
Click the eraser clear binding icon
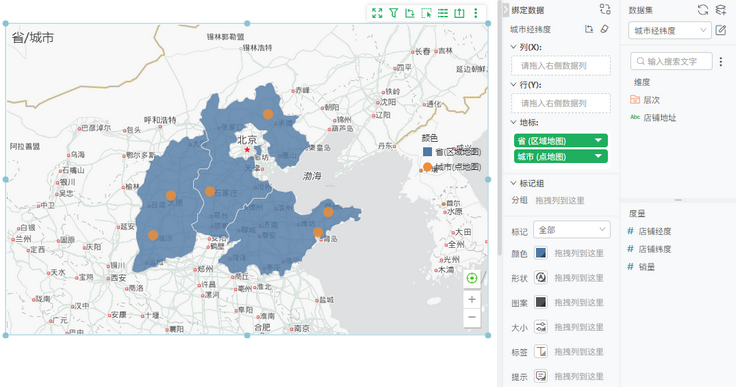pos(605,29)
